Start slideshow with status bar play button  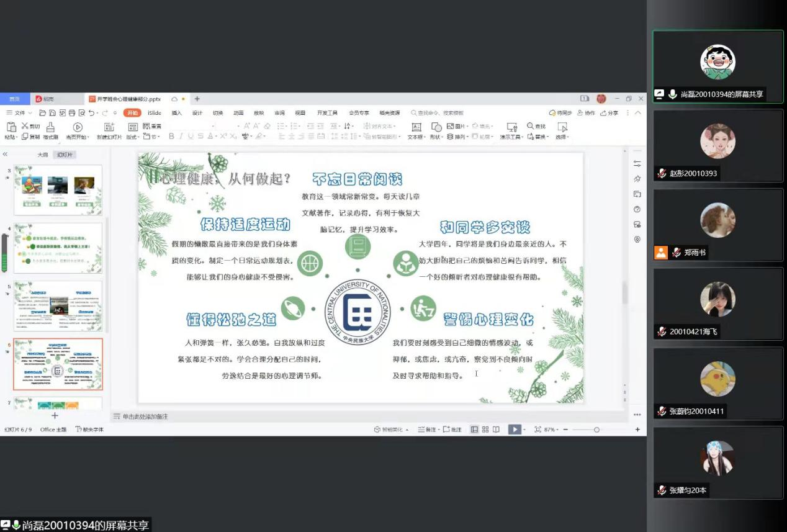coord(514,430)
